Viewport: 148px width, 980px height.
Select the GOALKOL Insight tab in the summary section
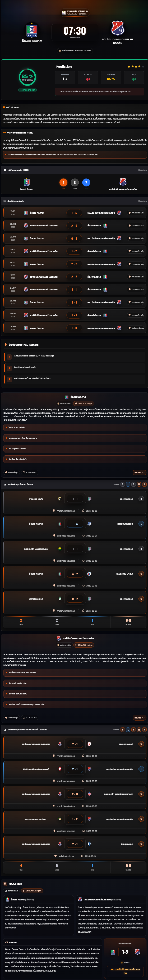(32, 891)
